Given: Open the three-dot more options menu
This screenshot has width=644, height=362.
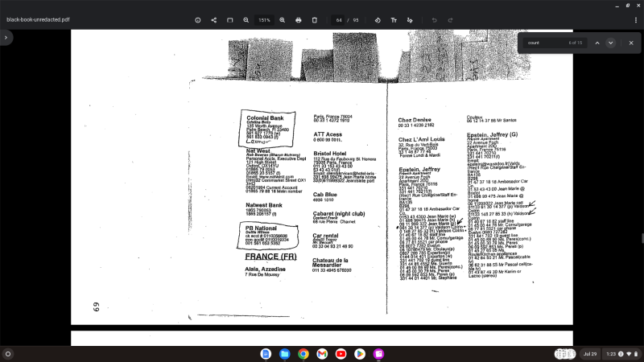Looking at the screenshot, I should click(x=636, y=20).
